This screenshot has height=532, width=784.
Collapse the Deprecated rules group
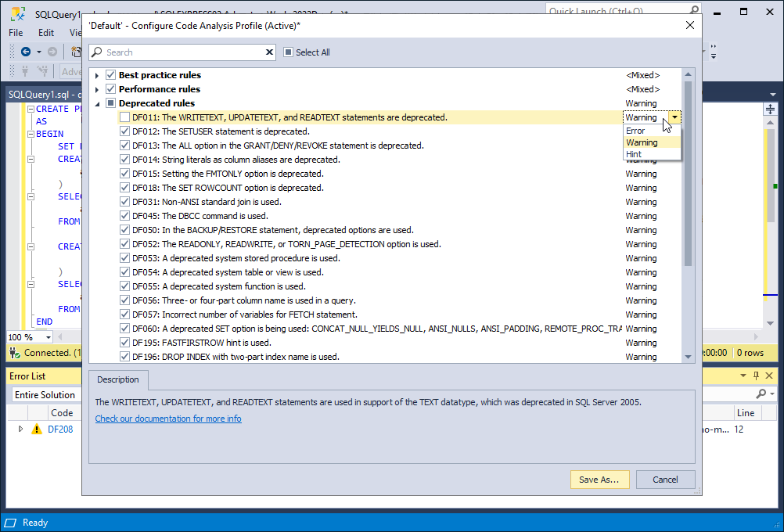coord(97,103)
